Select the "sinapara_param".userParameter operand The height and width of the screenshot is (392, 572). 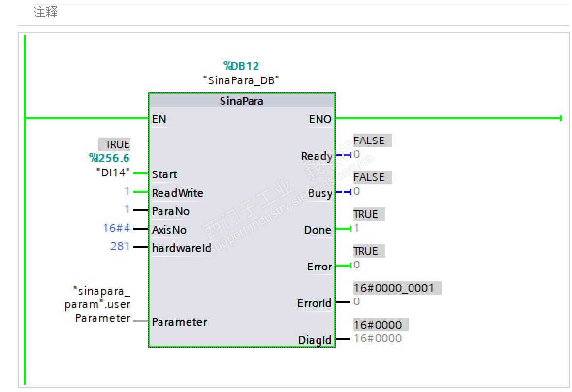(x=98, y=304)
